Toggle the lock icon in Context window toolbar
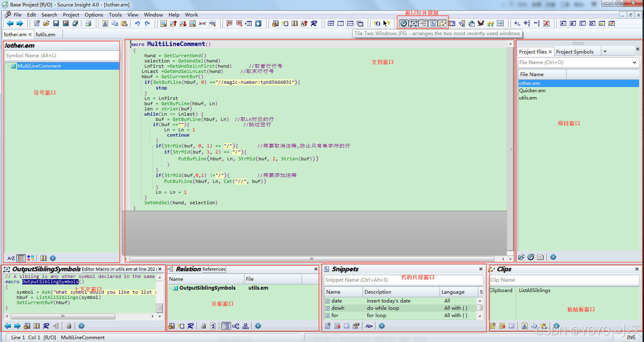The image size is (644, 342). pyautogui.click(x=69, y=326)
